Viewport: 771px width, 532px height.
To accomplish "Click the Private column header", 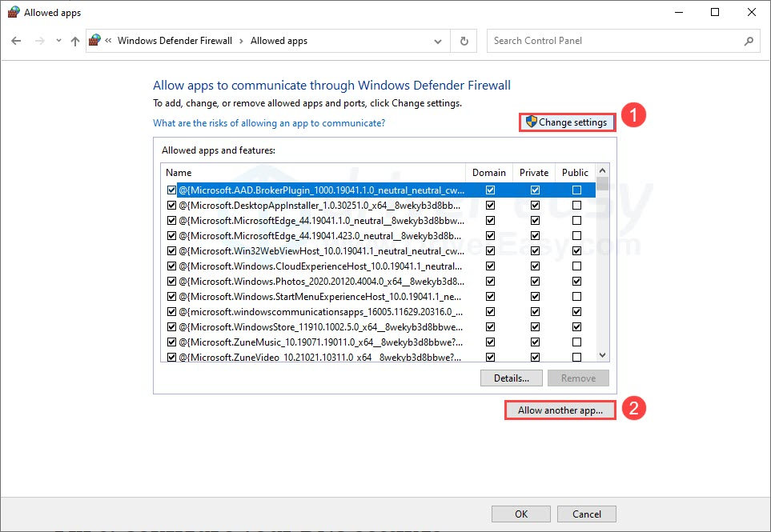I will 533,173.
